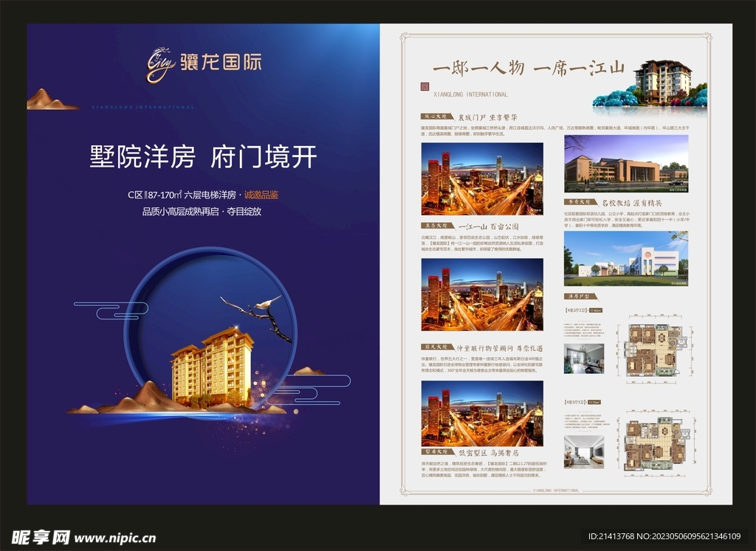Open the topmost city night view photo
Screen dimensions: 756x551
(x=481, y=179)
